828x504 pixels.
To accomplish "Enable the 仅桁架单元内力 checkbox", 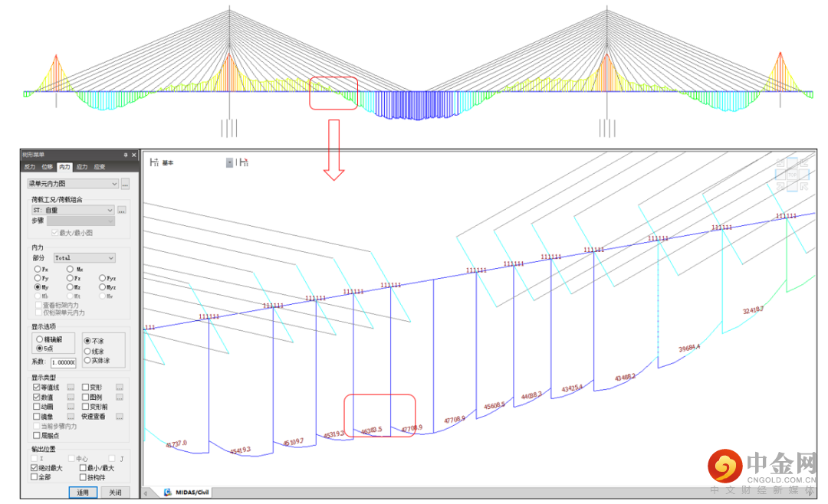I will pyautogui.click(x=38, y=313).
